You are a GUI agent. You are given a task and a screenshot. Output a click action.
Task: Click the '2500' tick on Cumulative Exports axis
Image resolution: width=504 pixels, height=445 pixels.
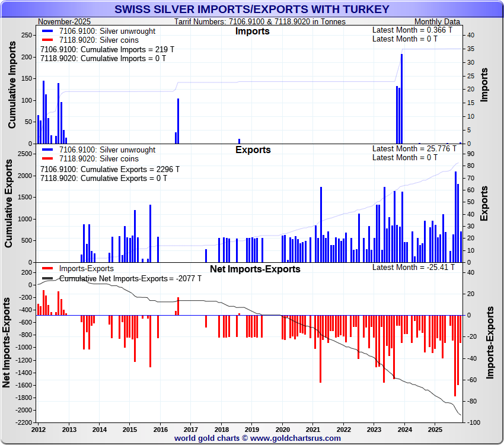tap(25, 154)
